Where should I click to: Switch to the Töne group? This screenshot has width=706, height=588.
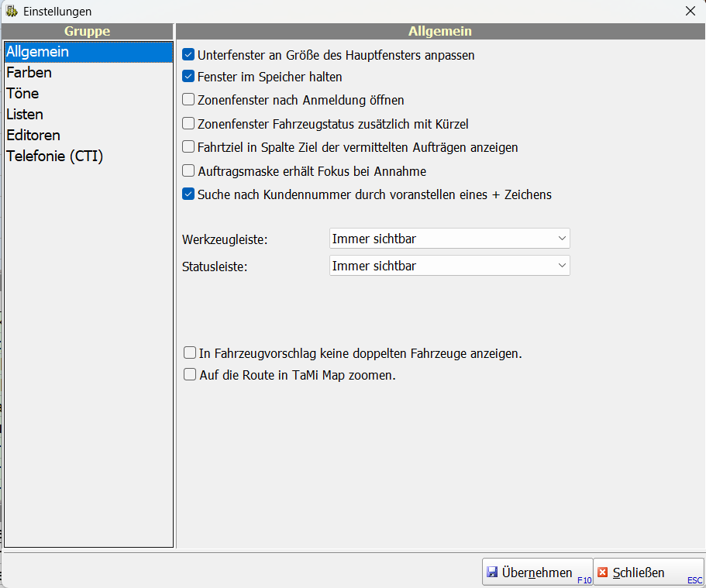click(22, 94)
